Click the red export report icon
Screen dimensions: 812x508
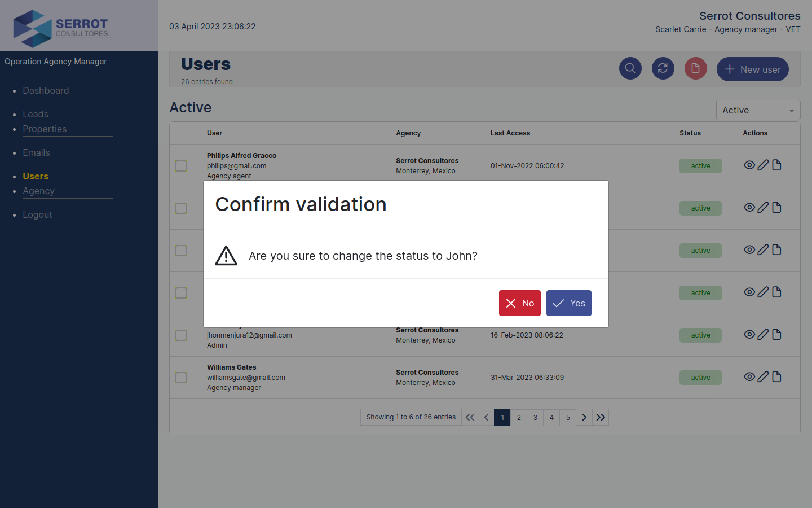(695, 68)
